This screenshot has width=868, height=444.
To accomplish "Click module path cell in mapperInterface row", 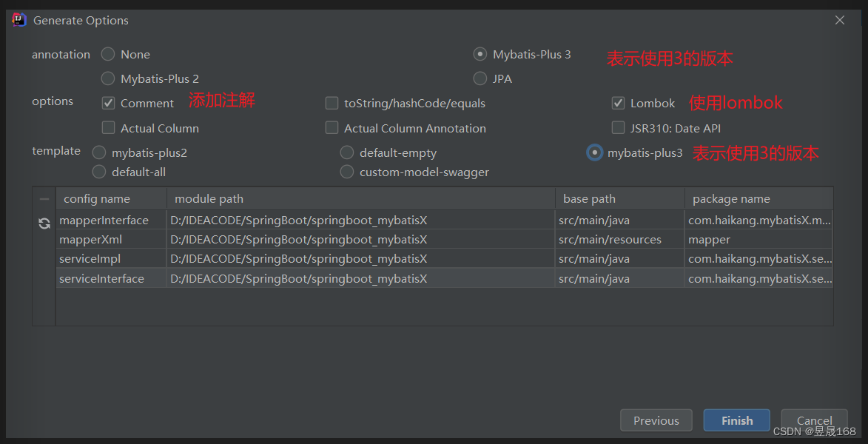I will [x=361, y=221].
